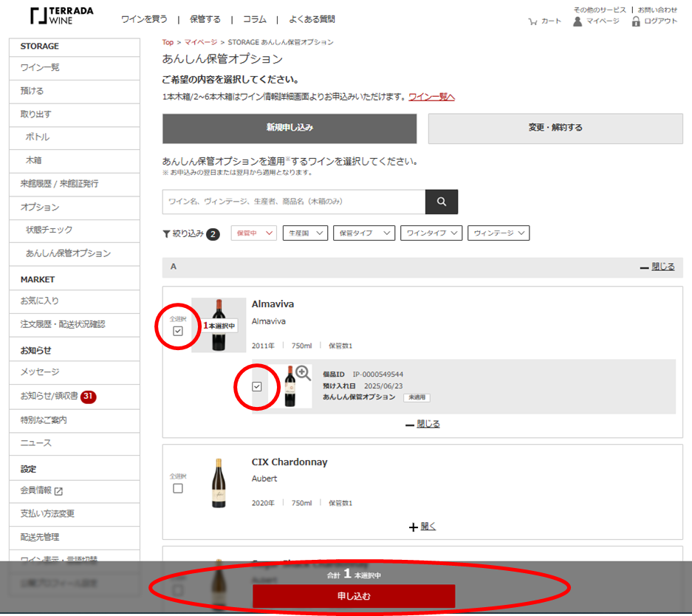692x616 pixels.
Task: Click the CIX Chardonnay bottle thumbnail
Action: pyautogui.click(x=219, y=483)
